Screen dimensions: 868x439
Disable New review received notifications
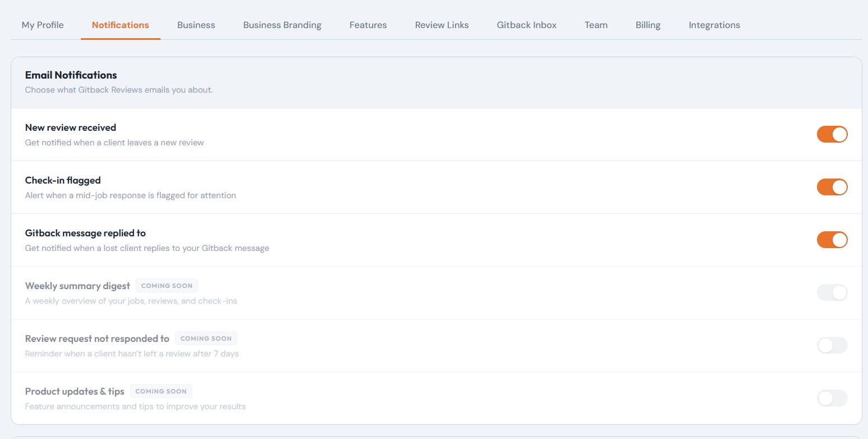832,134
